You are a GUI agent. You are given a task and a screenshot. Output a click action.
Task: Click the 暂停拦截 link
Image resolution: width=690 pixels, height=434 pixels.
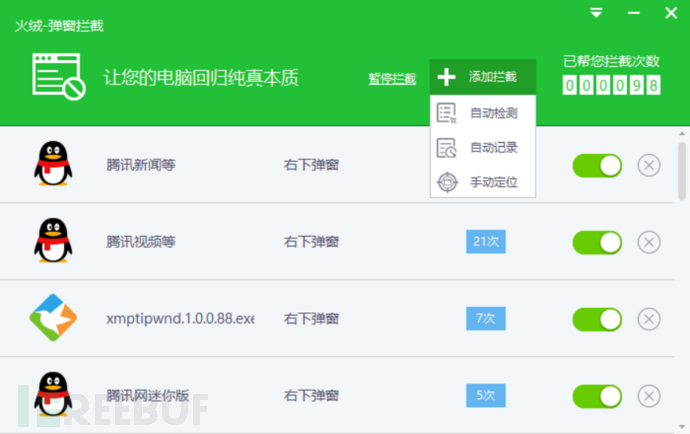(392, 79)
